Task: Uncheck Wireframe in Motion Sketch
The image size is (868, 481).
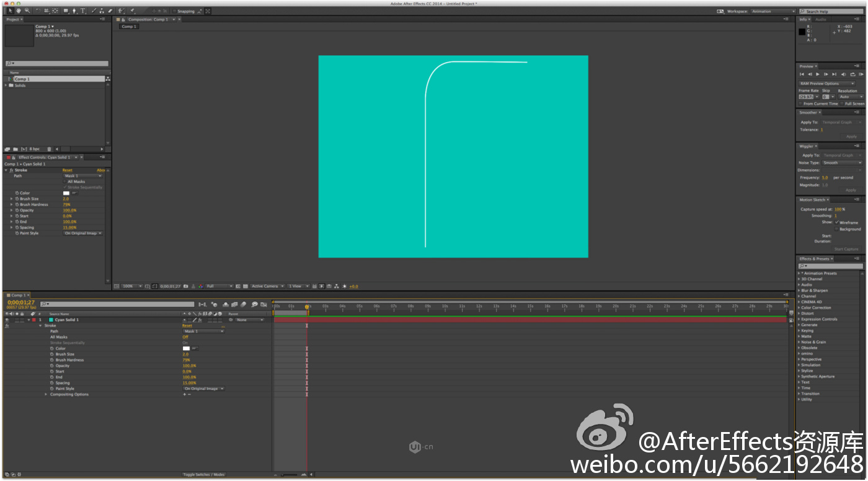Action: 837,222
